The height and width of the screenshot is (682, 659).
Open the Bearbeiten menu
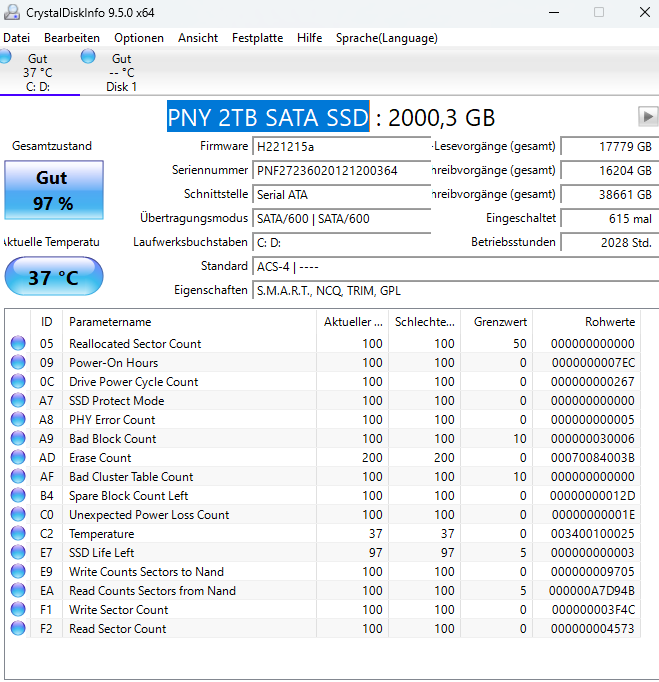(72, 38)
